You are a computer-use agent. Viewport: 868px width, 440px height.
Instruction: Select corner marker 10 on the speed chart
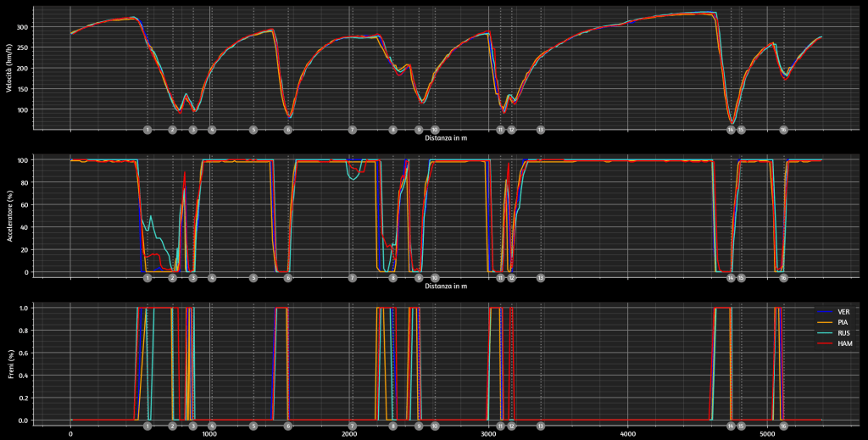pyautogui.click(x=435, y=130)
